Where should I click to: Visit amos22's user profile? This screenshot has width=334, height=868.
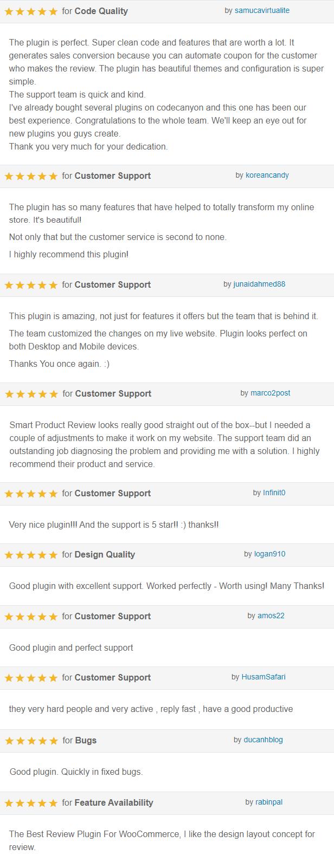[271, 616]
